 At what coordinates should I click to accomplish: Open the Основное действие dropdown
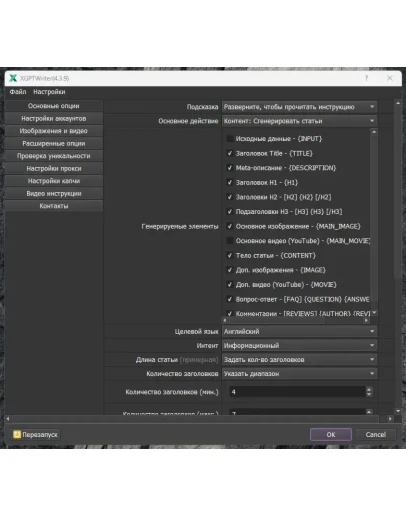(299, 121)
